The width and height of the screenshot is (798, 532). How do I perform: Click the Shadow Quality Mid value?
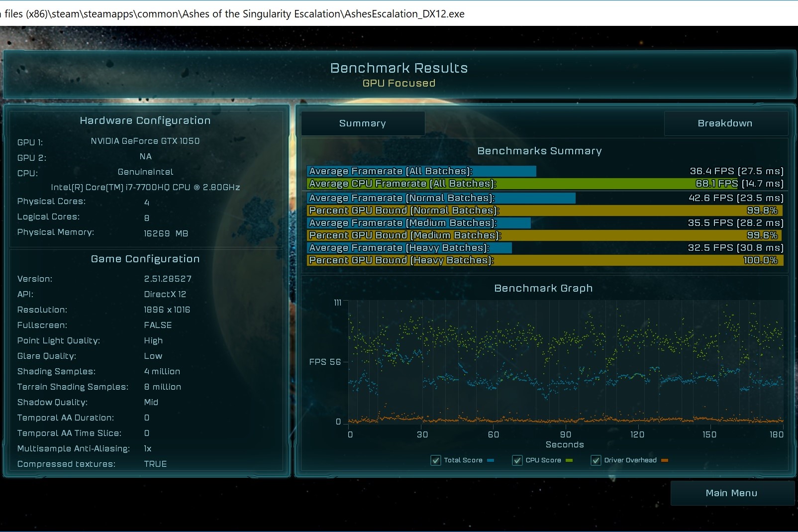[x=151, y=402]
